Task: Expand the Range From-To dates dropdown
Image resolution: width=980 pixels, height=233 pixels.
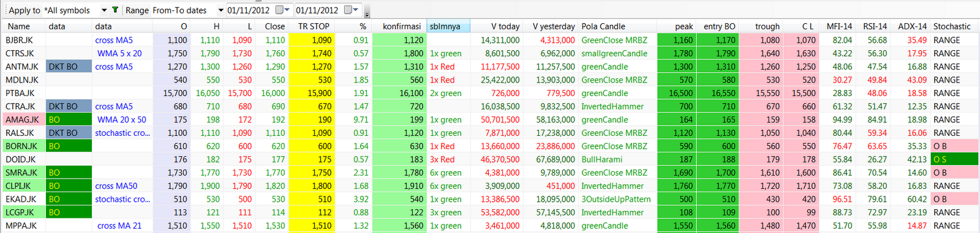Action: pos(221,10)
